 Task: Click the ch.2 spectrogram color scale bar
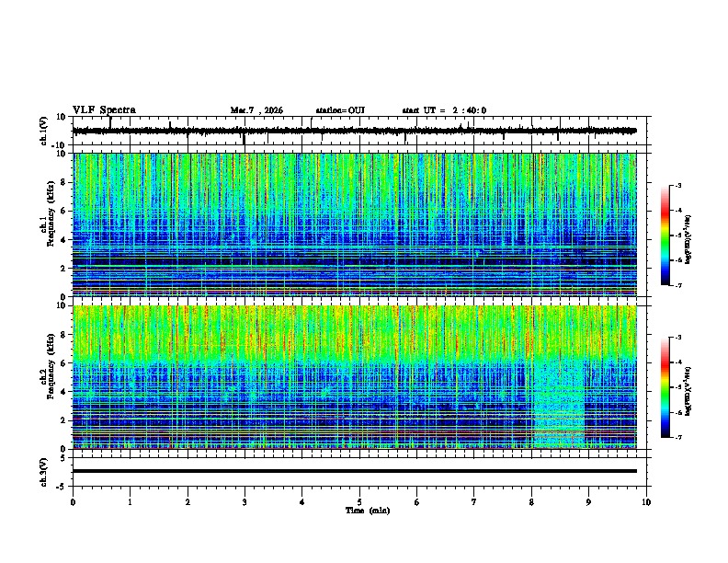click(x=665, y=387)
